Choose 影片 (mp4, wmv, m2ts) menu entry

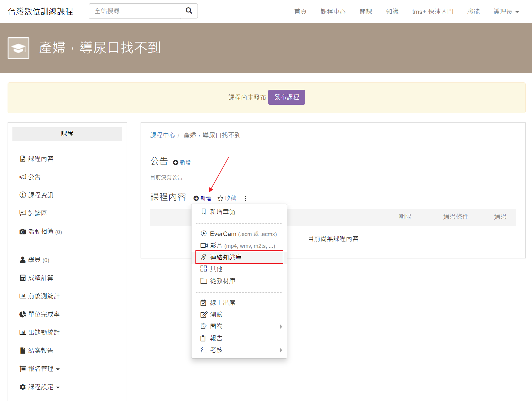click(239, 245)
